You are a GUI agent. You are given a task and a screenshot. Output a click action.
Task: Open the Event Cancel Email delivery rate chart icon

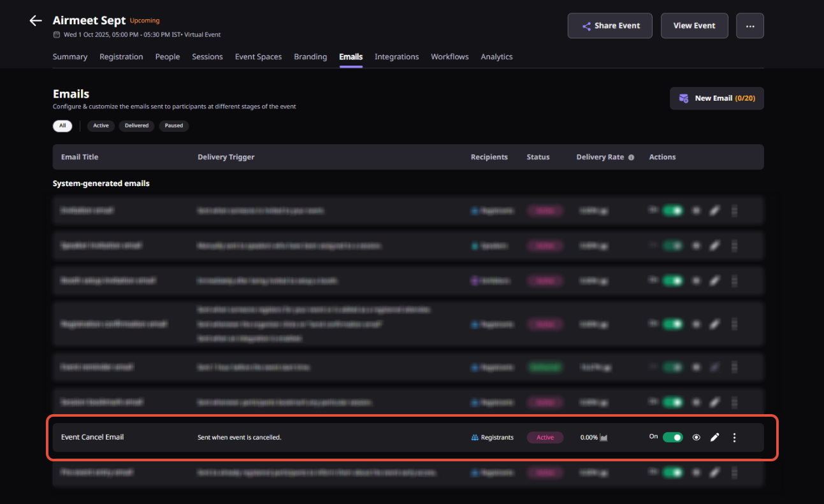[604, 438]
